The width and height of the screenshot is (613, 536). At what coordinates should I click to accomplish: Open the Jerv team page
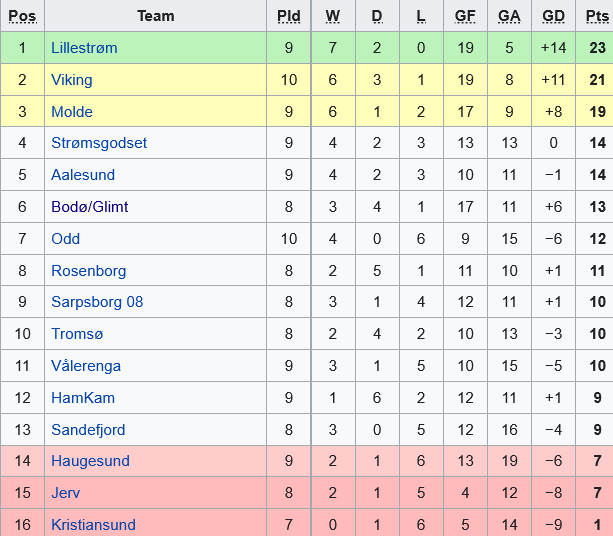pyautogui.click(x=67, y=493)
